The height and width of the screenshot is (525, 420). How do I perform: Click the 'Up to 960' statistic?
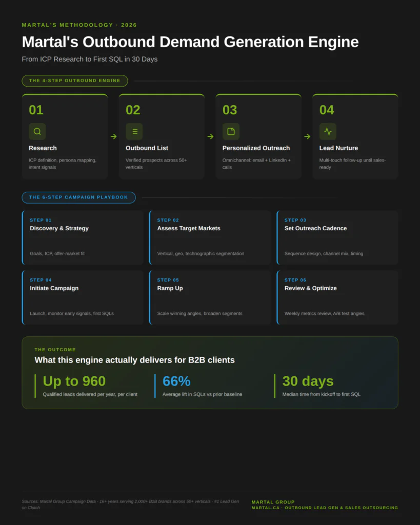click(74, 381)
